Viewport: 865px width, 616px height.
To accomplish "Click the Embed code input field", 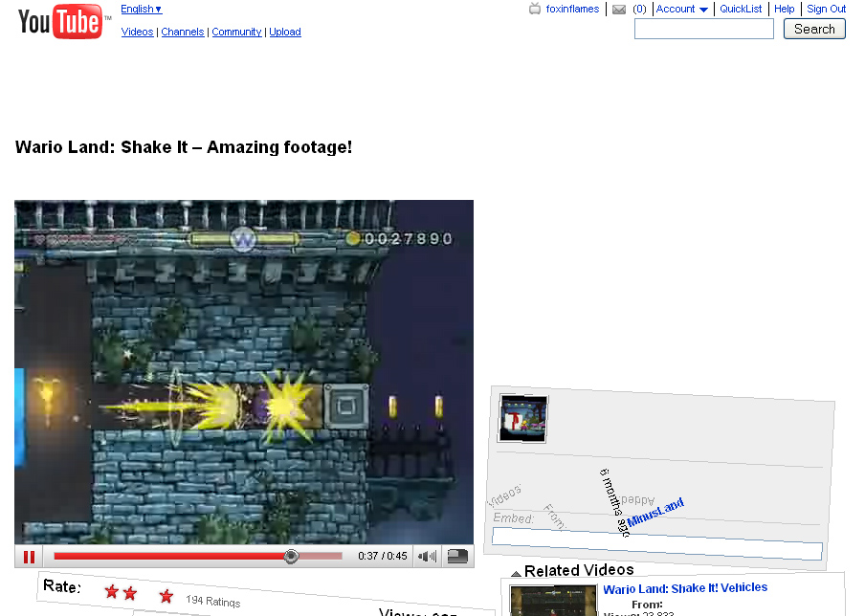I will pos(657,544).
